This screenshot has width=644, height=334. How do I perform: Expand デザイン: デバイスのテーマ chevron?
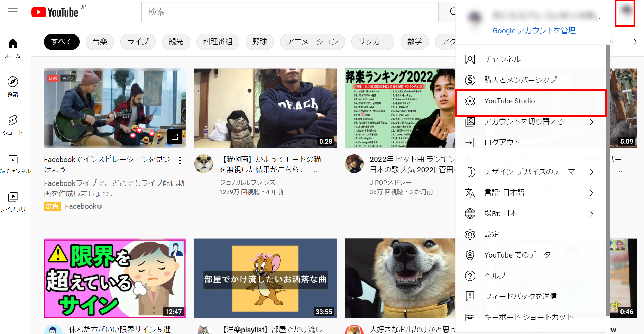(591, 172)
